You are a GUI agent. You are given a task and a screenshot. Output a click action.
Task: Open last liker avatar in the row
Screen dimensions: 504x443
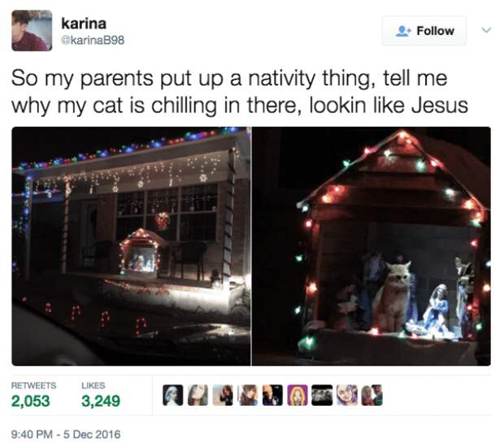372,395
